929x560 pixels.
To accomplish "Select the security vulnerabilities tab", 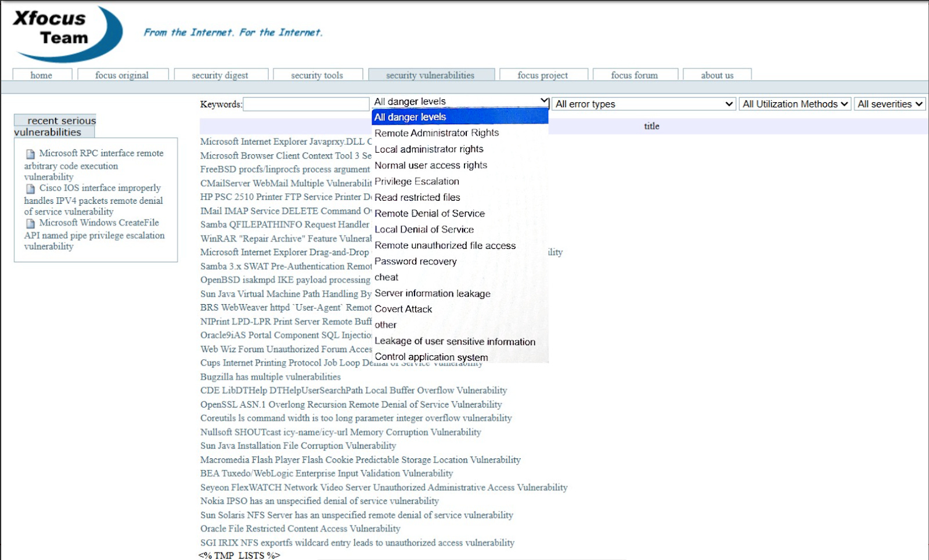I will coord(431,75).
